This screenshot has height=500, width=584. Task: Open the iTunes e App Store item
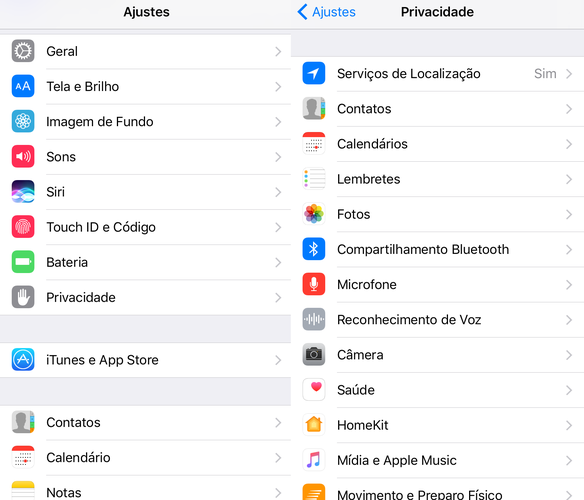[x=145, y=360]
